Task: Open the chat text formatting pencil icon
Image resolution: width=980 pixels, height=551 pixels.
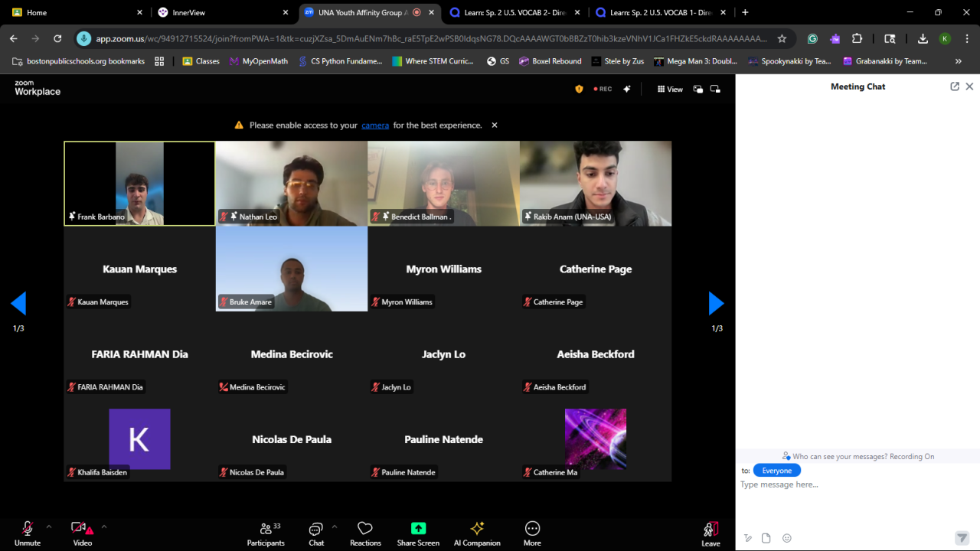Action: (748, 538)
